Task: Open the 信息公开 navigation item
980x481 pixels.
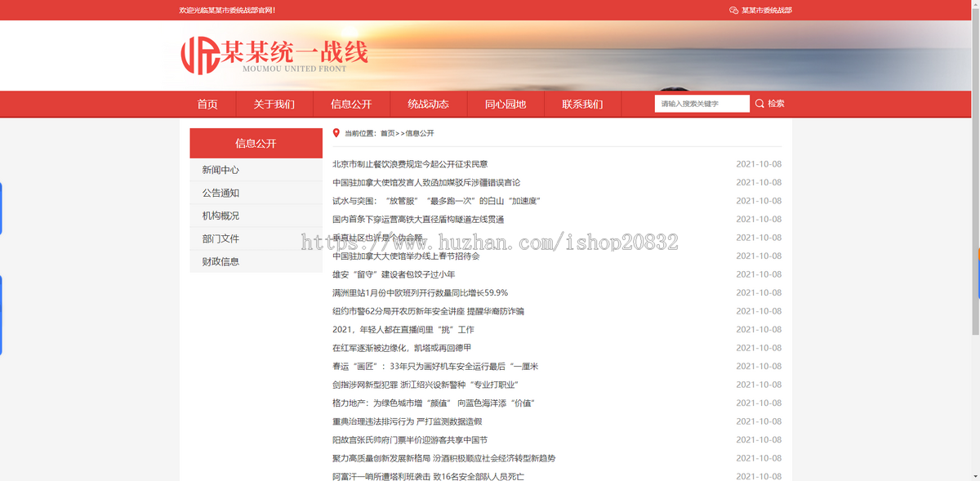Action: [351, 105]
